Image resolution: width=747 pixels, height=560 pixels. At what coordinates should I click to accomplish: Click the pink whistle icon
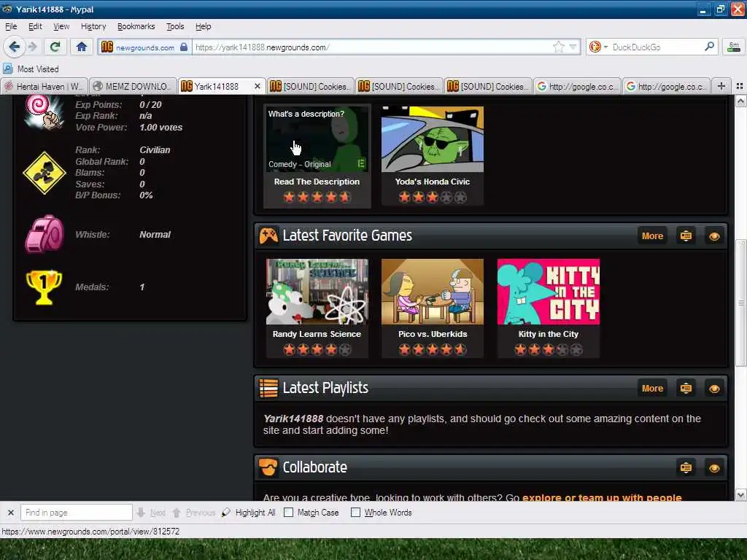tap(44, 234)
